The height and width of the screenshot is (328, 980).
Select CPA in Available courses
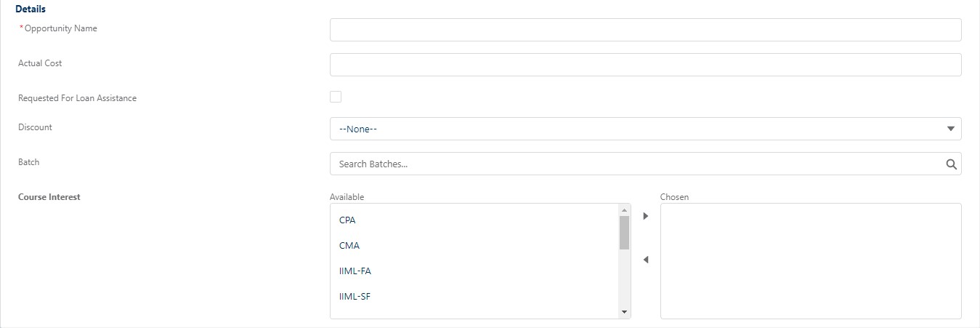pos(347,220)
